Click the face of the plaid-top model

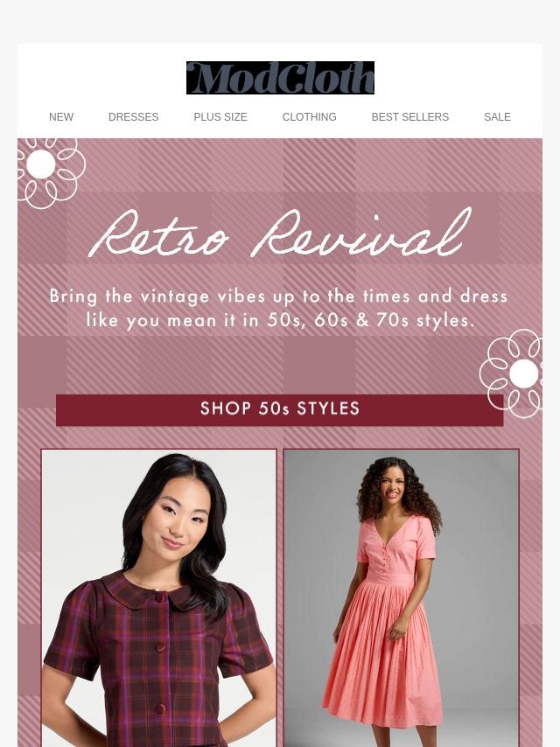click(x=175, y=521)
